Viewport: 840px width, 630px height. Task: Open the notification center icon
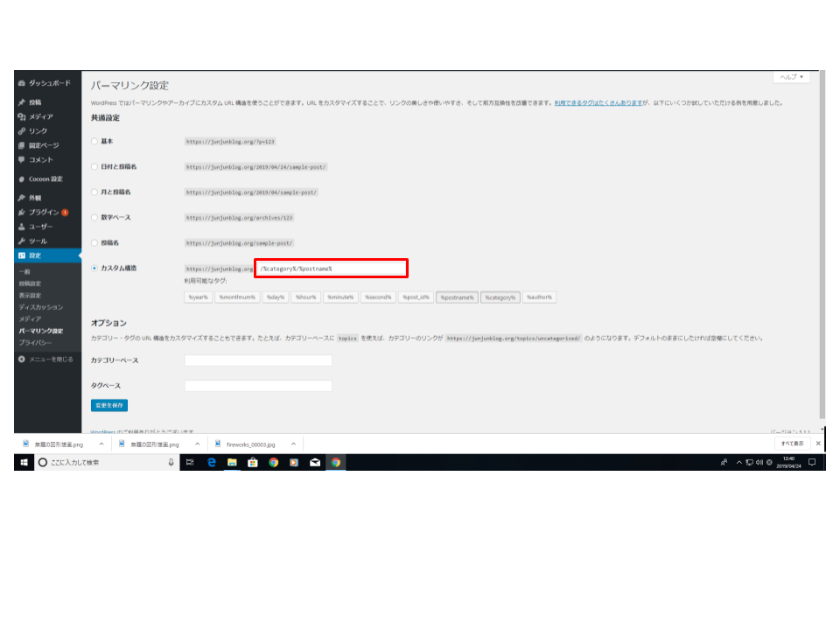[812, 462]
